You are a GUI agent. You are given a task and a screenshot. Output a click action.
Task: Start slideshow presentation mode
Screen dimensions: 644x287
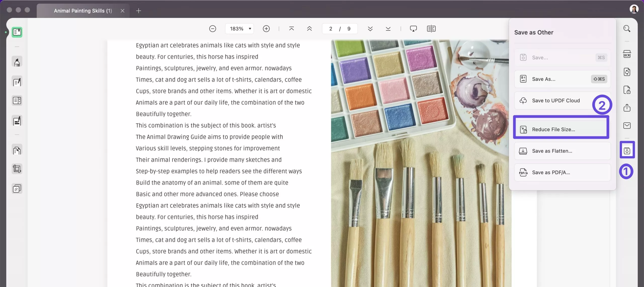(x=413, y=29)
